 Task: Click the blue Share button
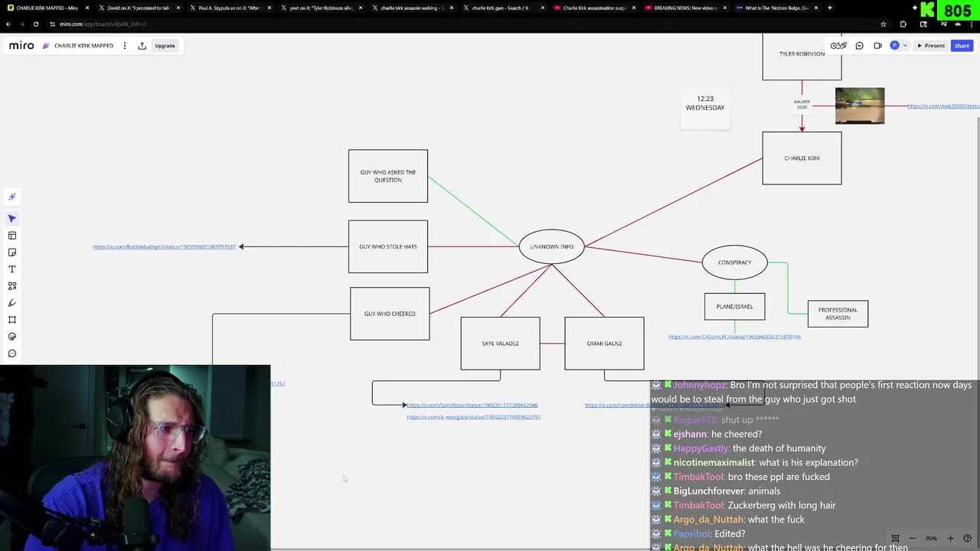click(962, 46)
